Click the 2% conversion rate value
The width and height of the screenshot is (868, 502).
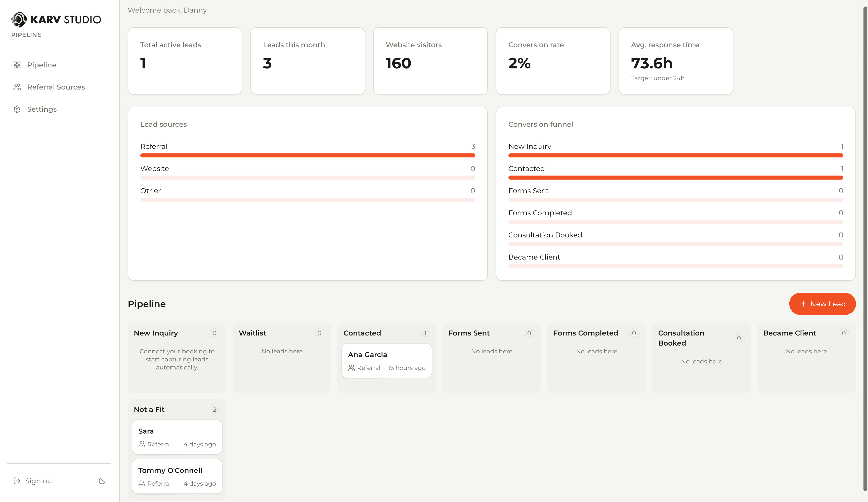click(x=519, y=63)
